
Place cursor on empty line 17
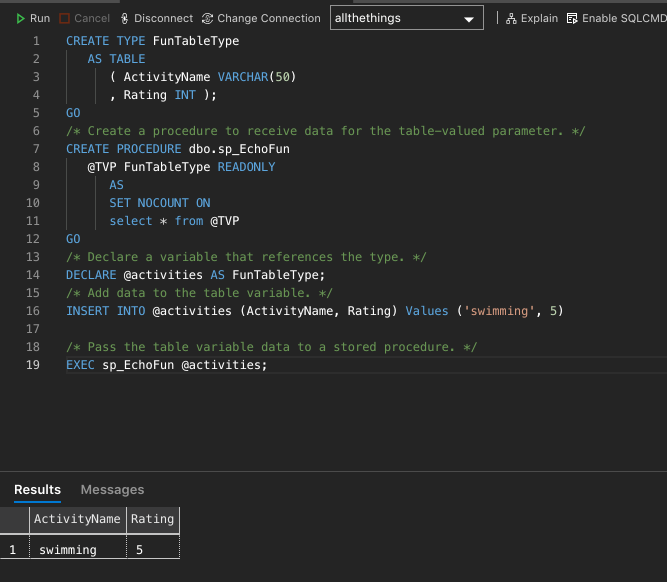366,329
